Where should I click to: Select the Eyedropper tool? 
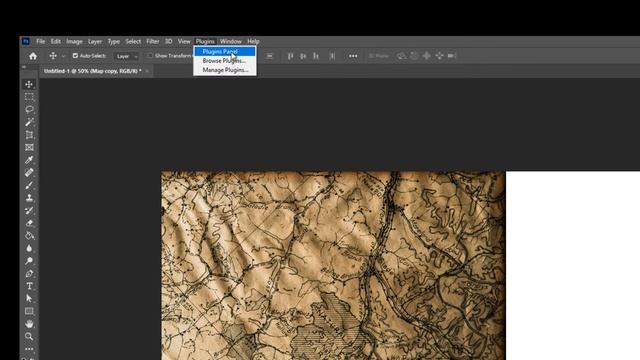[x=29, y=160]
